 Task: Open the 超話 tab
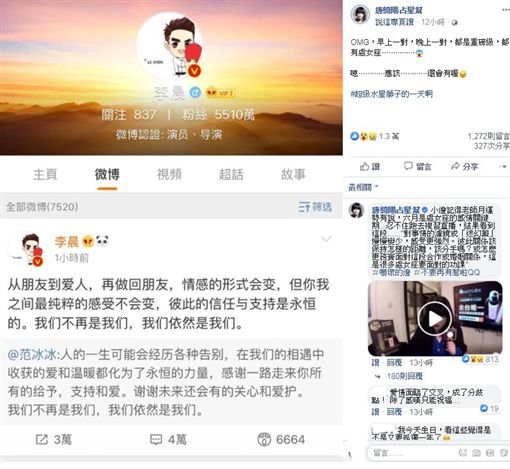231,174
